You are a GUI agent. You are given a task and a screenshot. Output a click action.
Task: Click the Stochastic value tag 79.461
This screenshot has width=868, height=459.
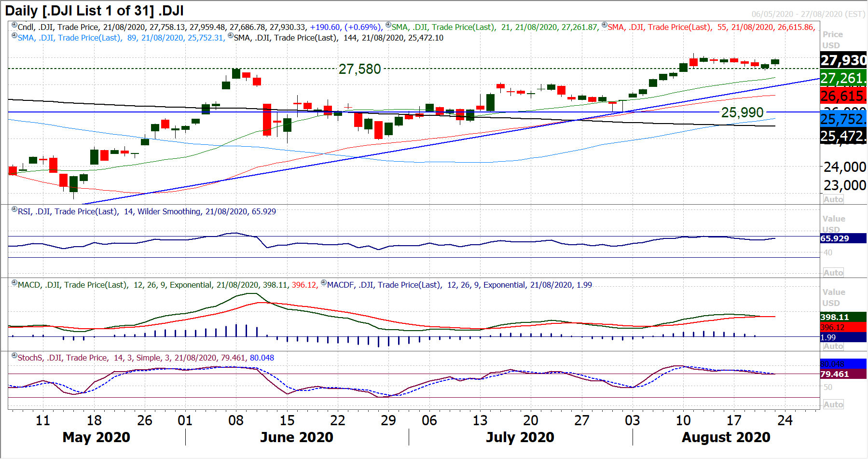click(843, 374)
